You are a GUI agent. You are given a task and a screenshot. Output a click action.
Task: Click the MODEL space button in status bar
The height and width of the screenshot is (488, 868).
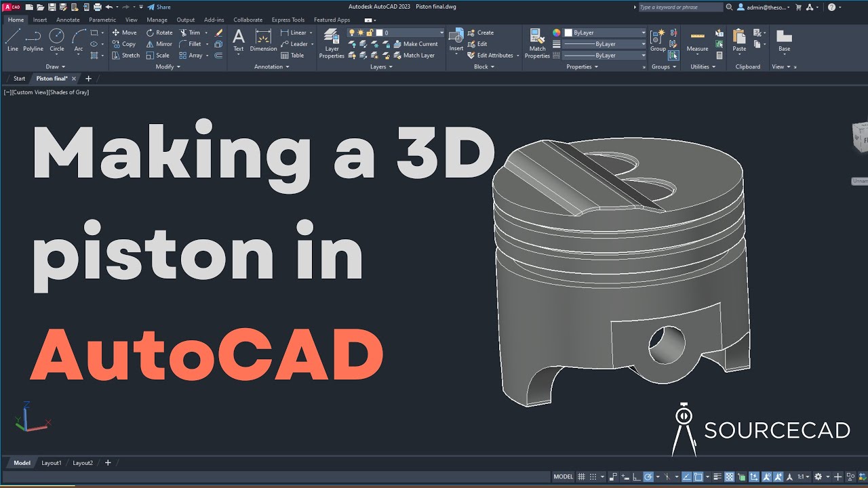(564, 477)
